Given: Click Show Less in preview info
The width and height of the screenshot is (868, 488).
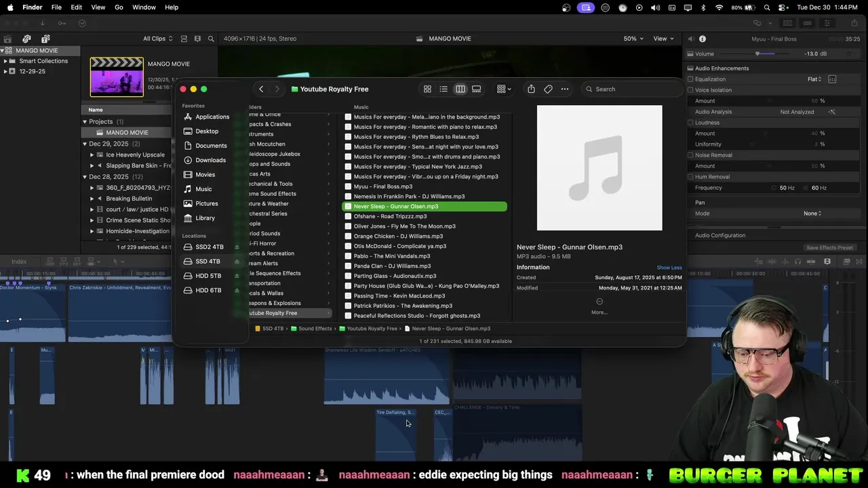Looking at the screenshot, I should pyautogui.click(x=669, y=268).
